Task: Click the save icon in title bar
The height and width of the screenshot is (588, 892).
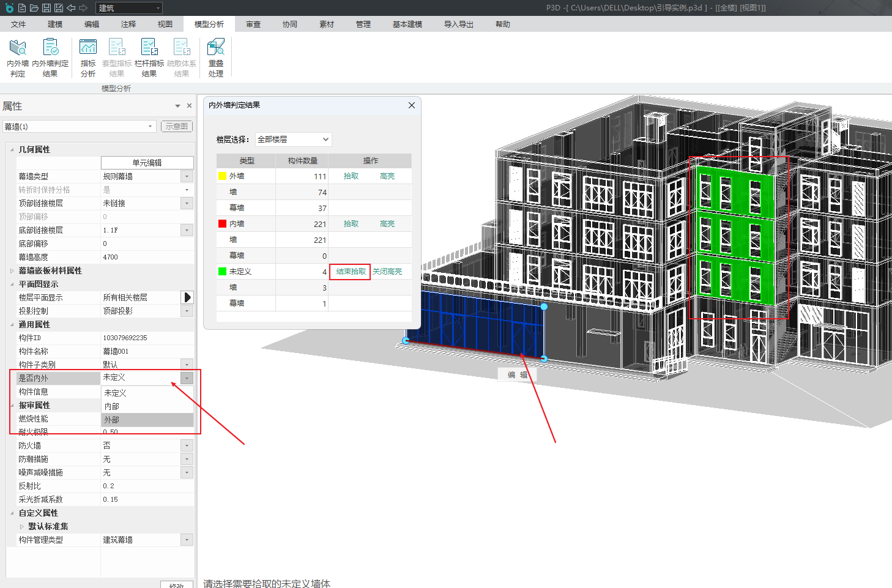Action: 46,8
